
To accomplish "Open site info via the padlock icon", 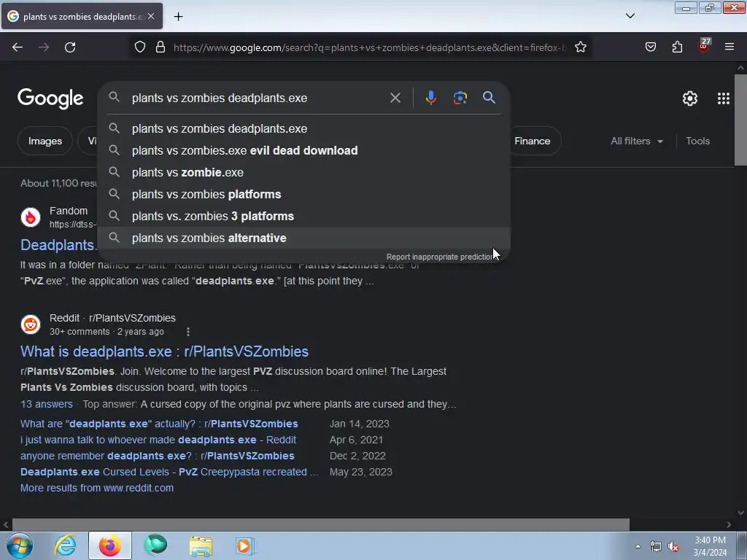I will pos(160,47).
